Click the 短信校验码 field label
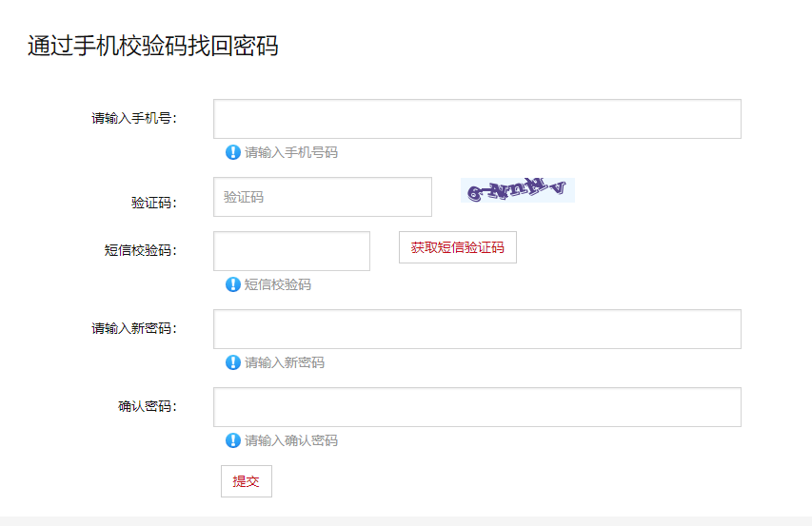Image resolution: width=812 pixels, height=526 pixels. pyautogui.click(x=141, y=251)
